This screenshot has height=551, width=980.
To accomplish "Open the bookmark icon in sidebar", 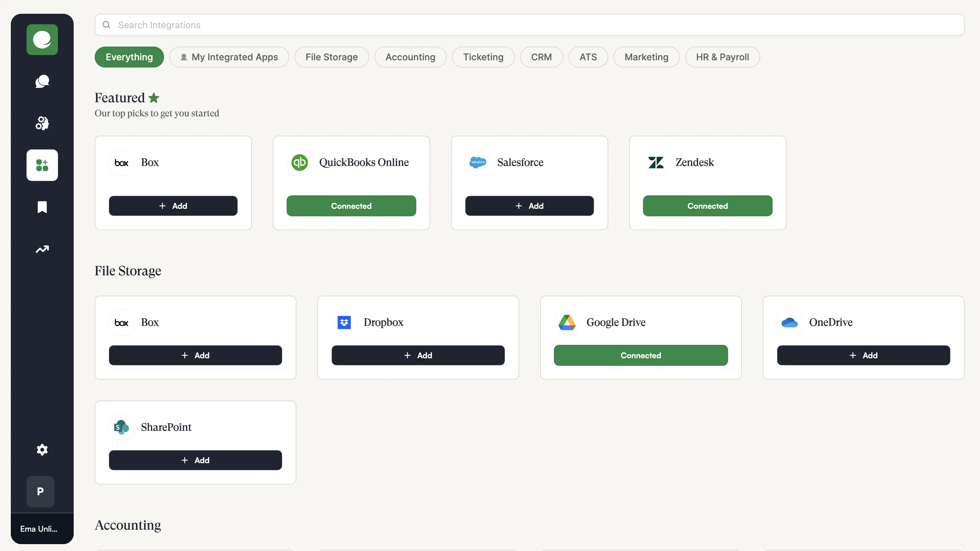I will [42, 207].
